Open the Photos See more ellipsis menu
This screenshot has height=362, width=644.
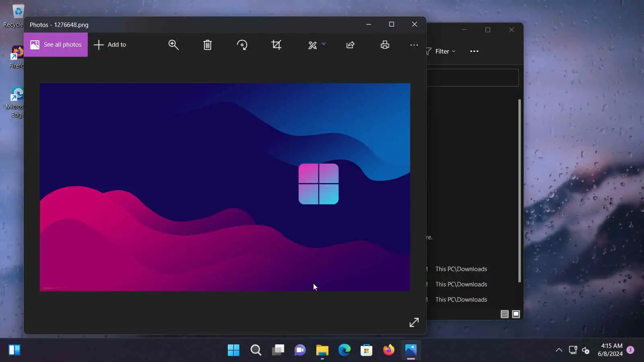pyautogui.click(x=414, y=45)
